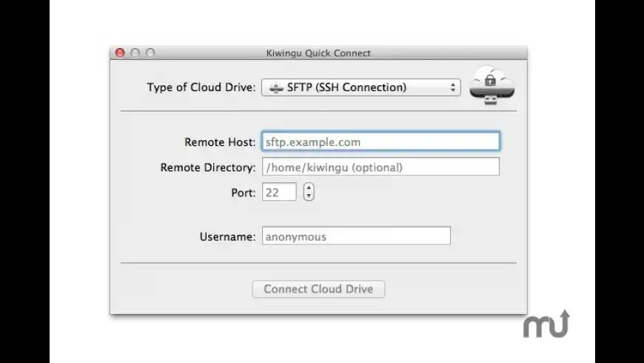
Task: Click the Connect Cloud Drive button
Action: (x=318, y=289)
